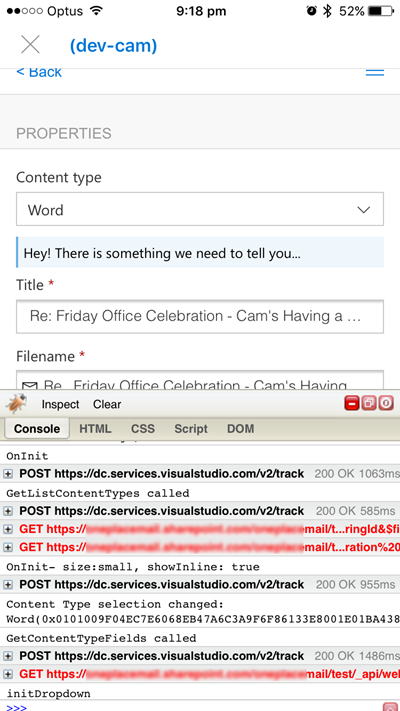400x711 pixels.
Task: Switch to the Script tab
Action: [191, 429]
